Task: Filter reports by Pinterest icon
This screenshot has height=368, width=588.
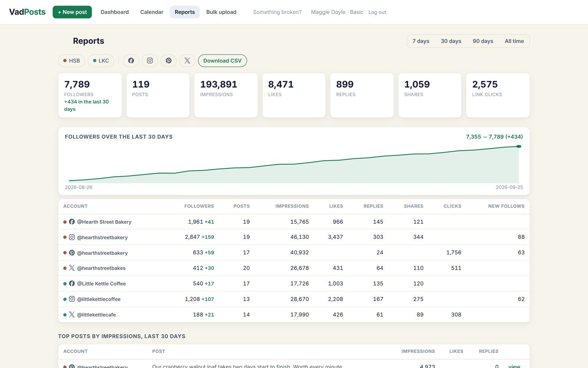Action: click(169, 61)
